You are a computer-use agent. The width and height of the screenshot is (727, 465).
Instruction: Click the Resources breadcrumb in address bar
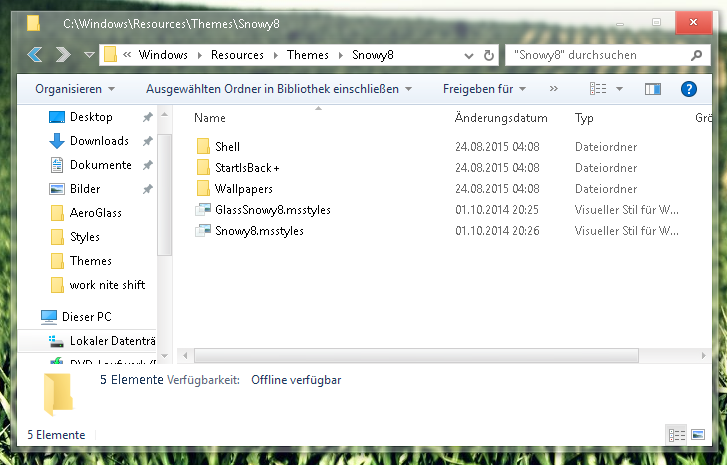236,54
